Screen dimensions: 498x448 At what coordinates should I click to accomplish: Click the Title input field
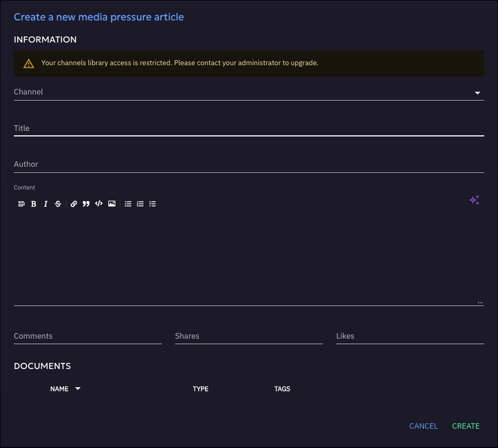248,128
